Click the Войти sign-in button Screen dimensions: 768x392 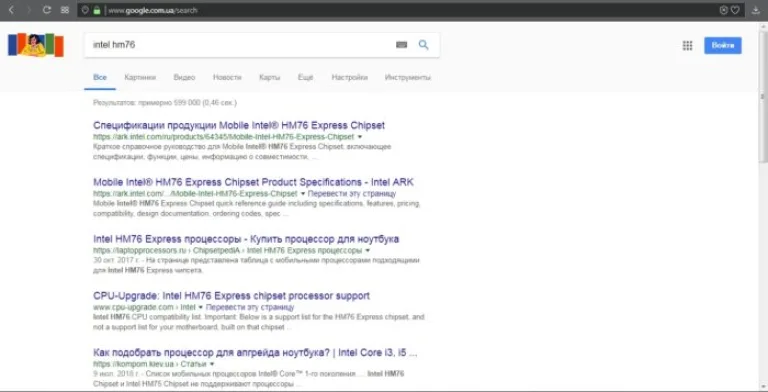point(723,46)
